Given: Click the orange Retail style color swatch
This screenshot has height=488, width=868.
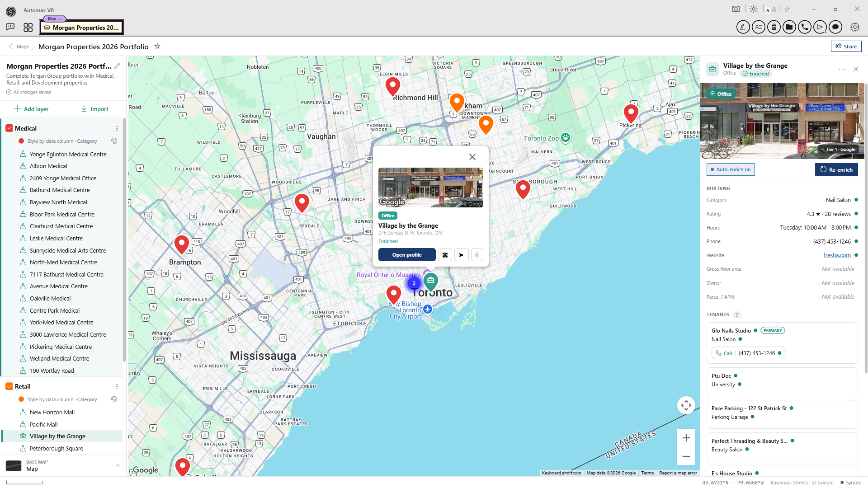Looking at the screenshot, I should 21,399.
